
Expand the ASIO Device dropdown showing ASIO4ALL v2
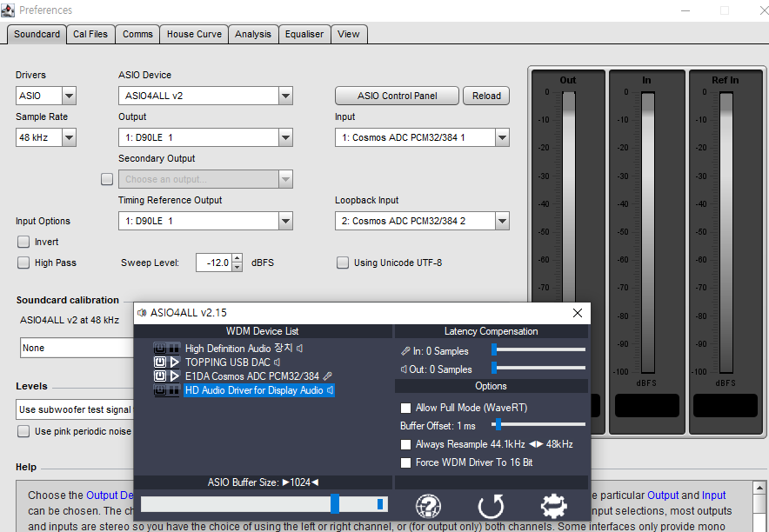285,96
